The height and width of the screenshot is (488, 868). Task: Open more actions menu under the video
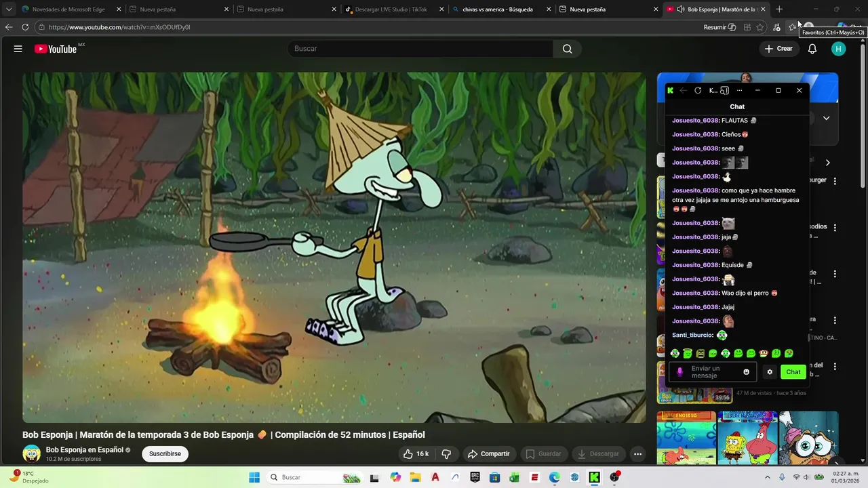pyautogui.click(x=637, y=453)
